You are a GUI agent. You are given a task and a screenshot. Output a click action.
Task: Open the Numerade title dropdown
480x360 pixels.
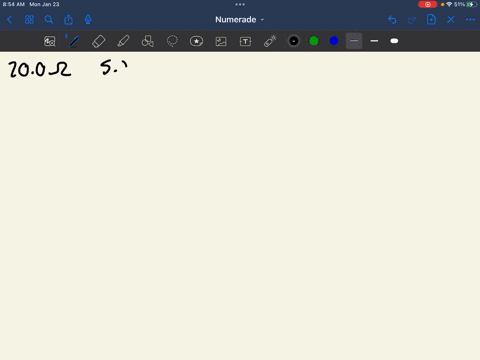[x=240, y=20]
